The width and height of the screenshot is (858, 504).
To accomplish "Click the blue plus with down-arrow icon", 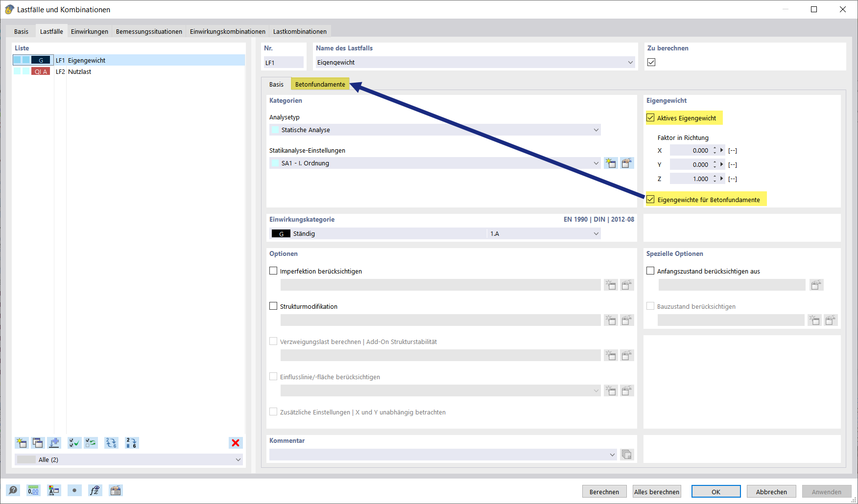I will pos(54,443).
